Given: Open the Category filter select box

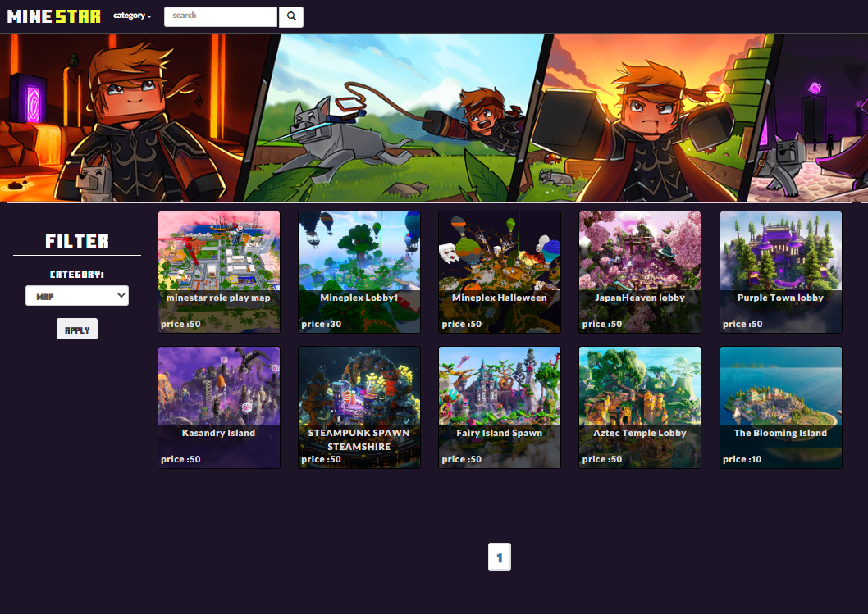Looking at the screenshot, I should [77, 295].
